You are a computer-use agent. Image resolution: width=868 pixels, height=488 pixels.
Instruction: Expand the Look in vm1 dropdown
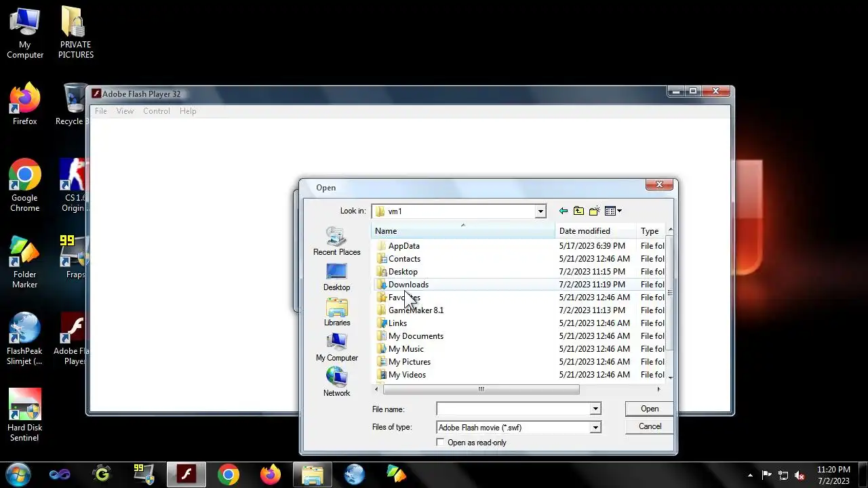(x=540, y=211)
